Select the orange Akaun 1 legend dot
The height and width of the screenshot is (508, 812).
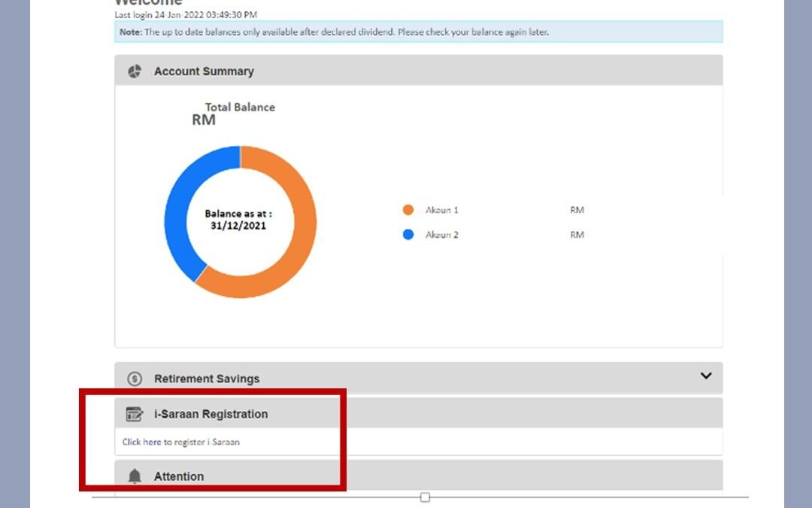pyautogui.click(x=408, y=210)
